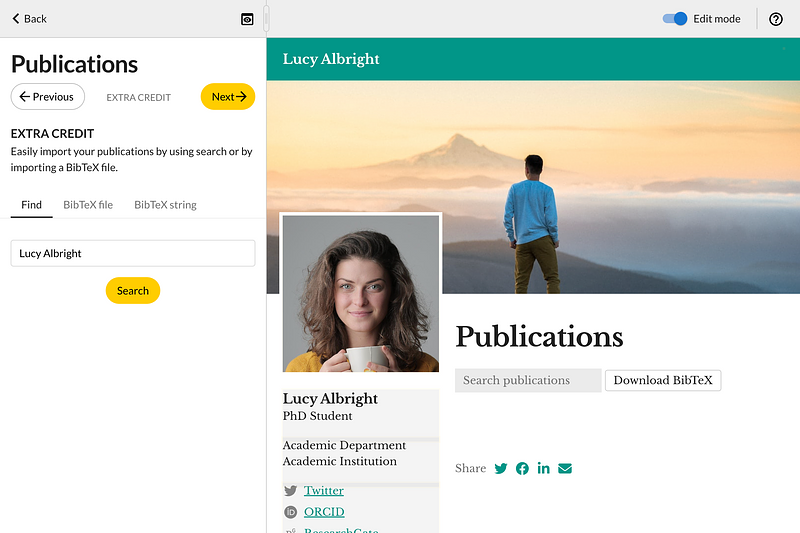Open the ORCID profile link
Image resolution: width=800 pixels, height=533 pixels.
tap(324, 512)
